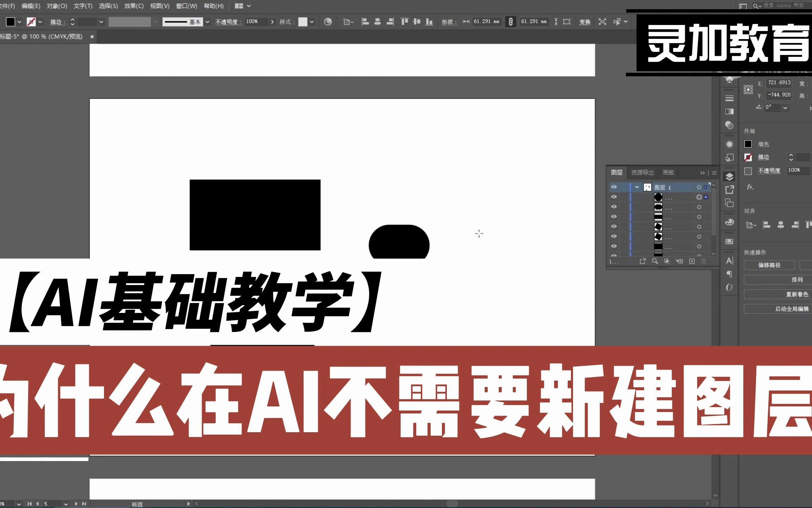Click Horizontal Align Center in the control bar

[377, 22]
